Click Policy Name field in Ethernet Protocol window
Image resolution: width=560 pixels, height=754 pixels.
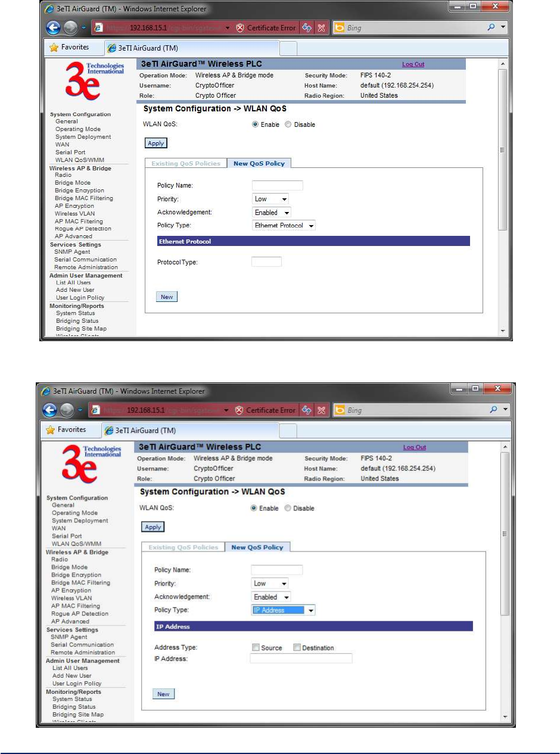(x=278, y=185)
